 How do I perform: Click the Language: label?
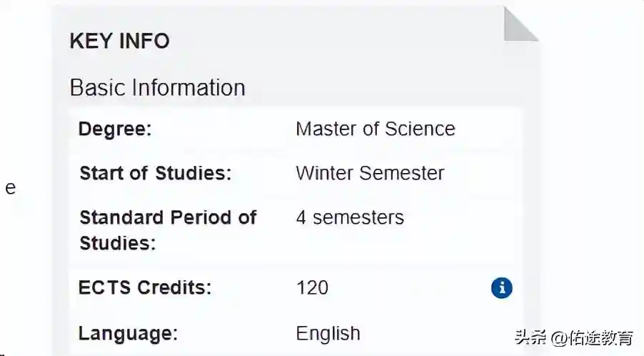128,333
